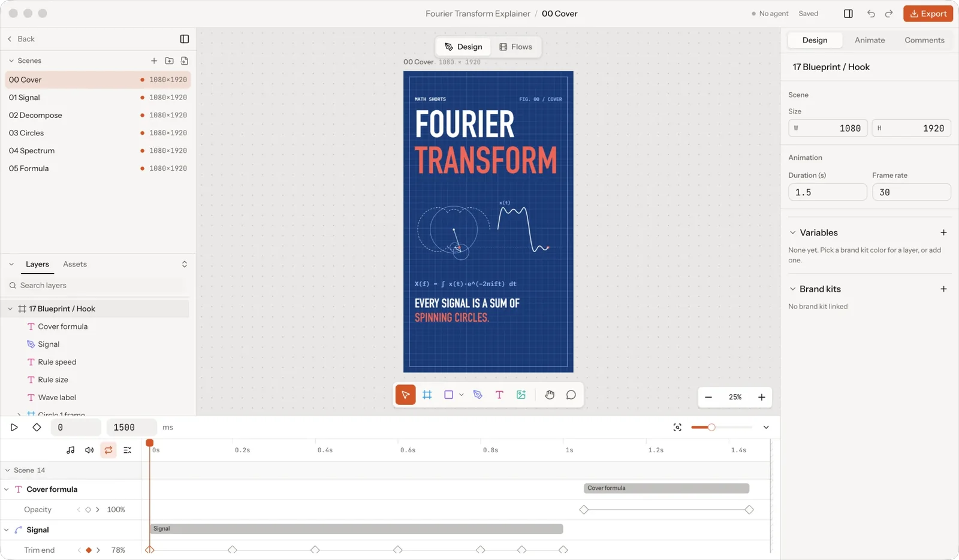
Task: Toggle Opacity keyframe diamond
Action: pyautogui.click(x=88, y=510)
